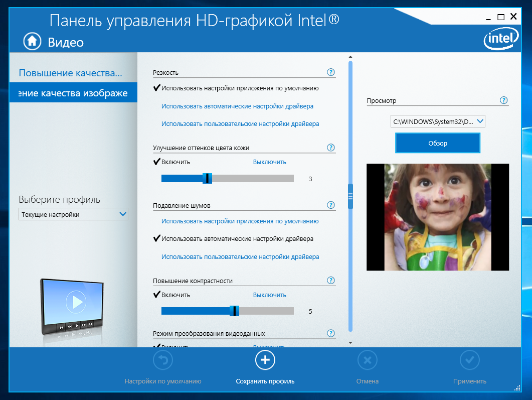Maximize the Intel graphics panel window

tap(501, 17)
